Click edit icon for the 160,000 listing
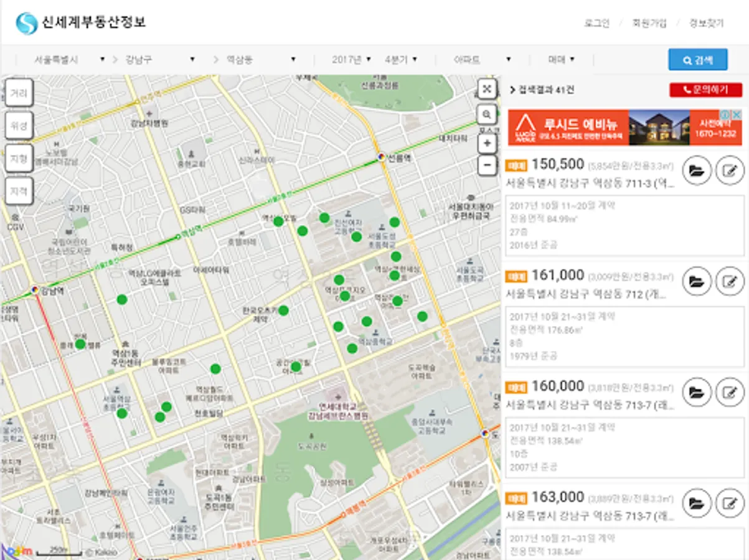The height and width of the screenshot is (560, 749). (730, 392)
